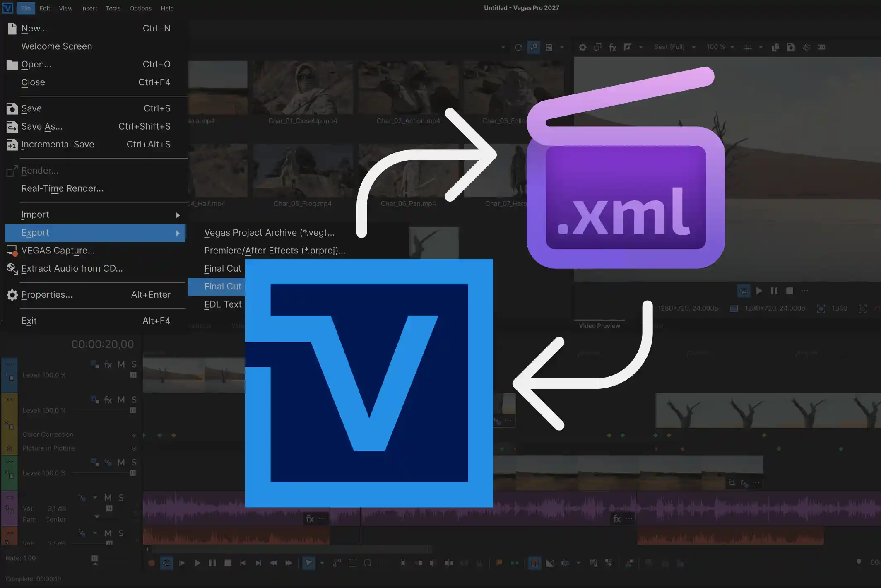Choose Incremental Save from the File menu
This screenshot has height=588, width=881.
point(95,145)
